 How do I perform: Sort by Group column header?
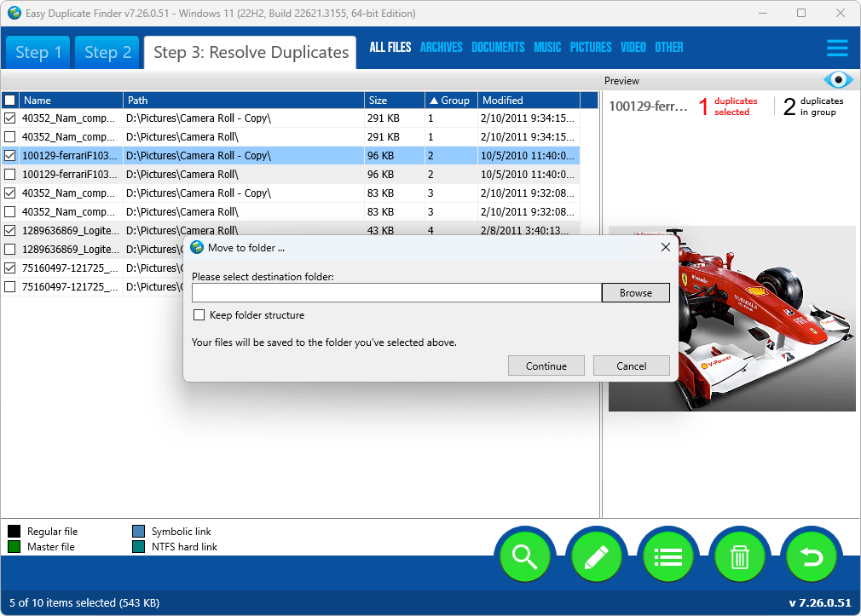pos(451,100)
